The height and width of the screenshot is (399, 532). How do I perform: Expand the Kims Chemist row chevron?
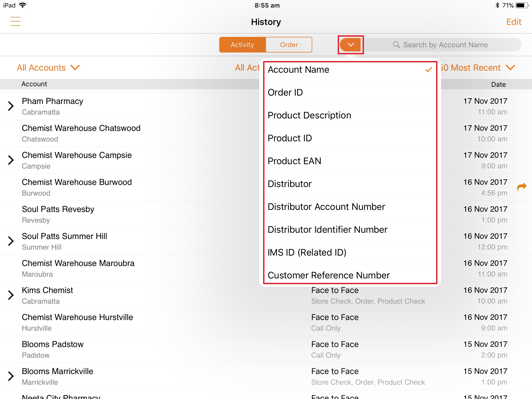11,295
